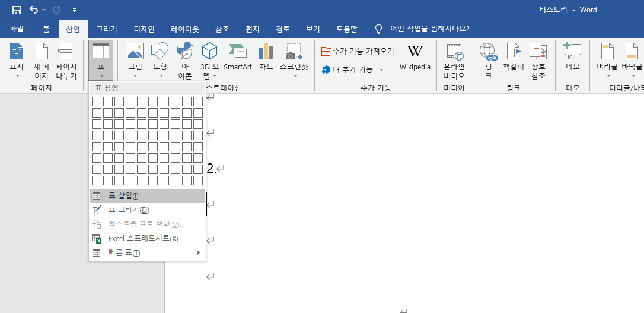Click the 표 table button in the ribbon
This screenshot has height=313, width=644.
coord(101,61)
